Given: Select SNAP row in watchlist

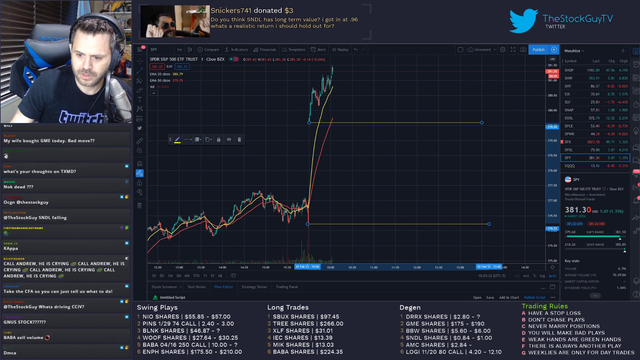Looking at the screenshot, I should tap(596, 110).
